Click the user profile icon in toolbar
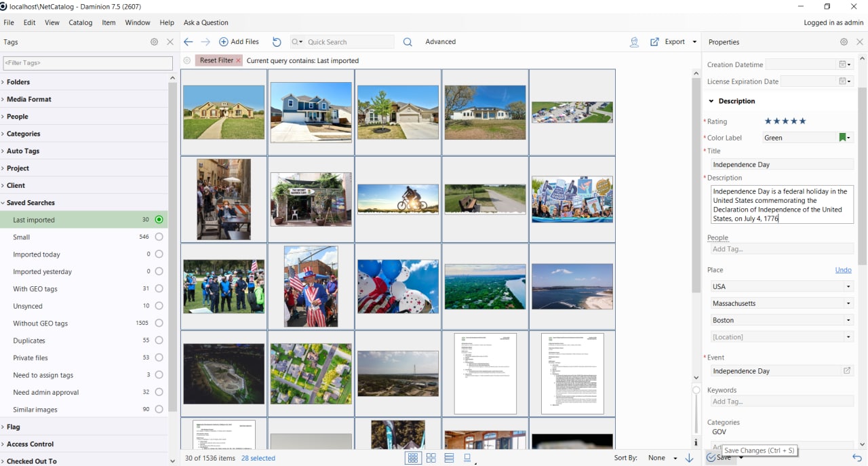This screenshot has height=466, width=868. [634, 42]
